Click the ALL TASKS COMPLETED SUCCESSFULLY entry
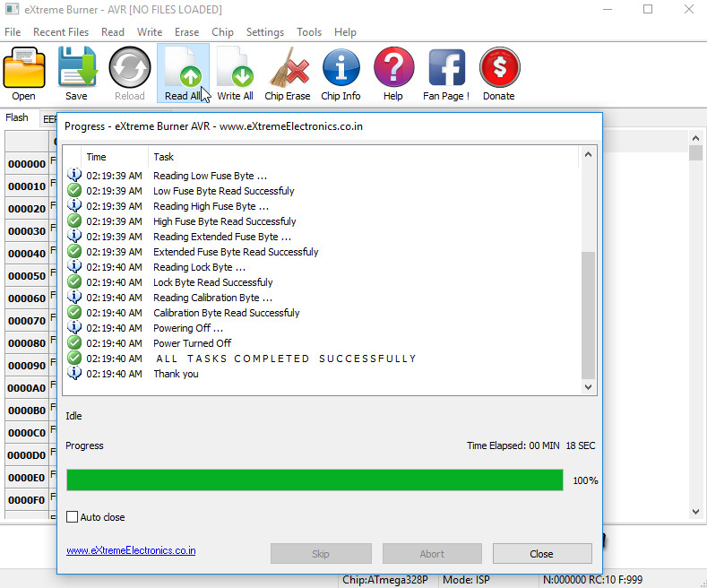707x588 pixels. (286, 359)
